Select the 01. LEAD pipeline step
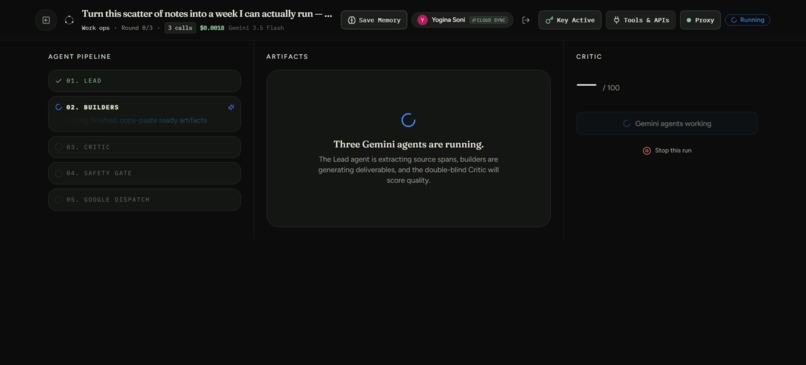Screen dimensions: 806x365 [x=144, y=81]
